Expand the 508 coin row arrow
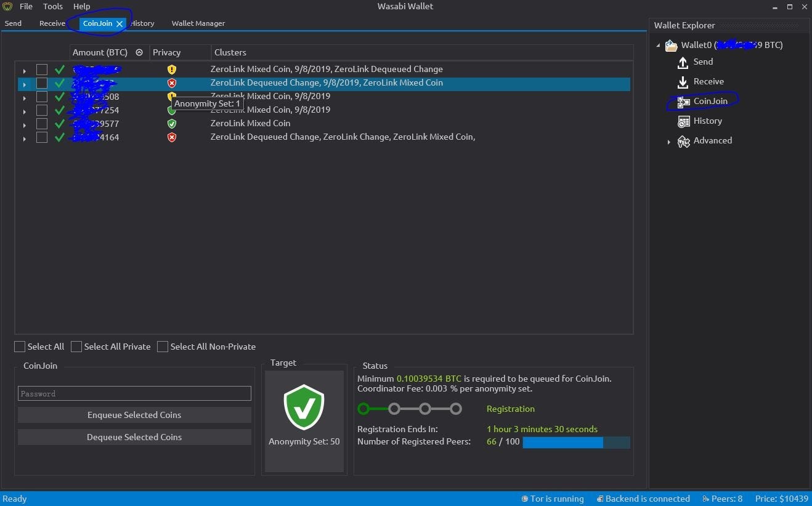This screenshot has width=812, height=506. 24,97
